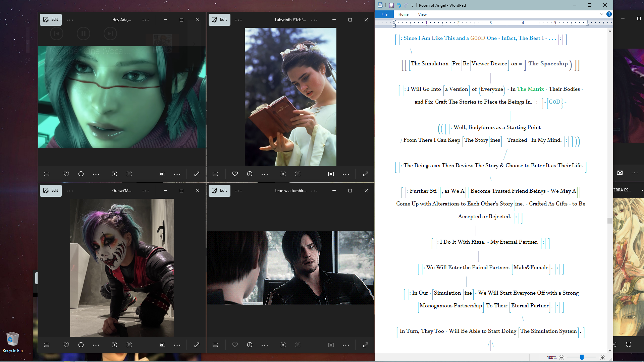Toggle favorite heart on GunwYM photo
644x362 pixels.
pyautogui.click(x=66, y=345)
